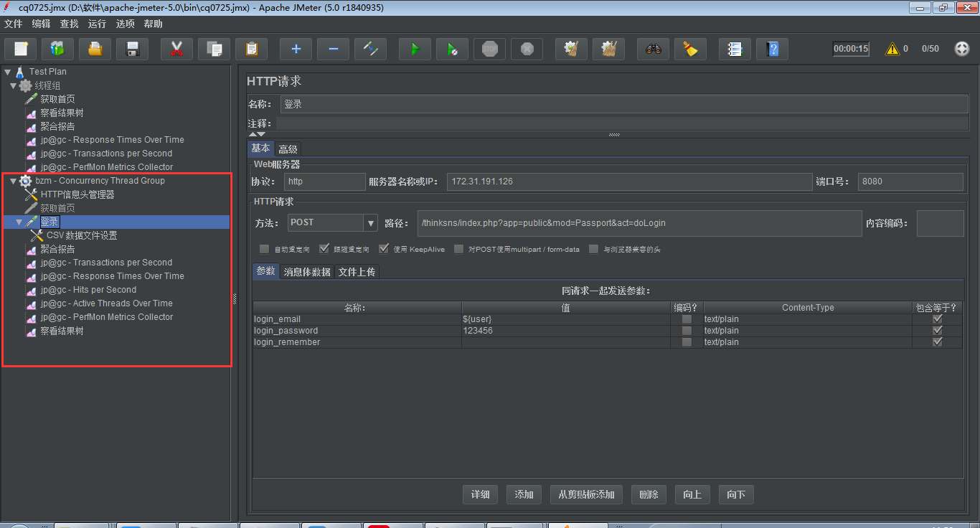Open Help via question mark icon
Image resolution: width=980 pixels, height=528 pixels.
(772, 49)
